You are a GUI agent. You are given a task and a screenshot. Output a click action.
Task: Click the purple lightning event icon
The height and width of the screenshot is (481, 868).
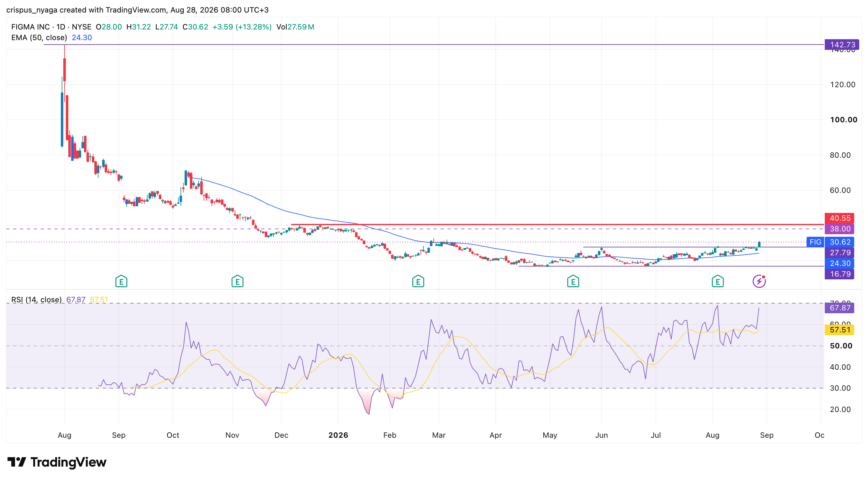point(759,281)
